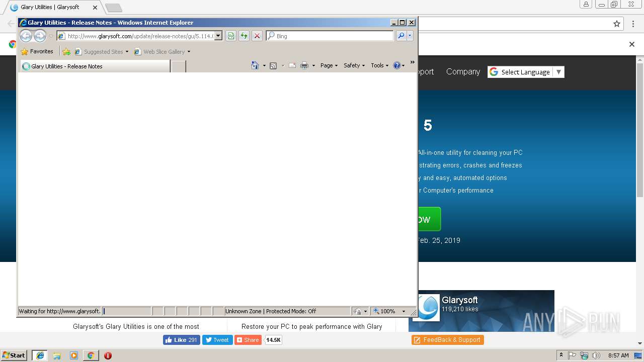This screenshot has height=362, width=644.
Task: Open the FeedBack & Support button
Action: [x=448, y=340]
